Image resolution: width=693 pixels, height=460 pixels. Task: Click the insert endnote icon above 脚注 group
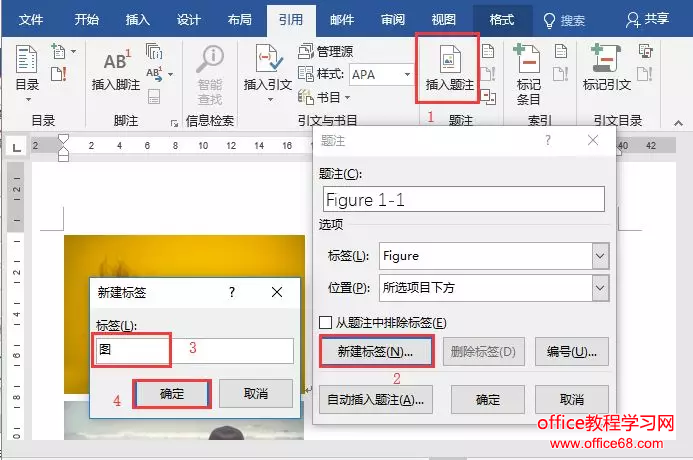[154, 51]
